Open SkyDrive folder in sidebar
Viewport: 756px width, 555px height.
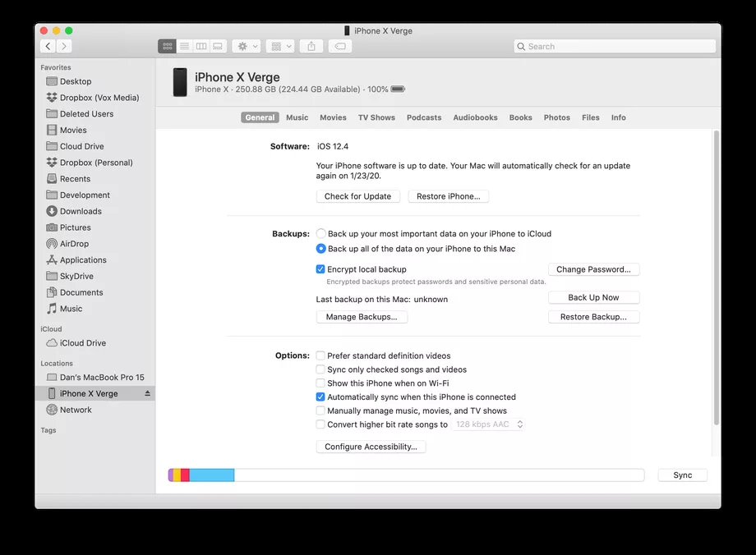pos(95,276)
